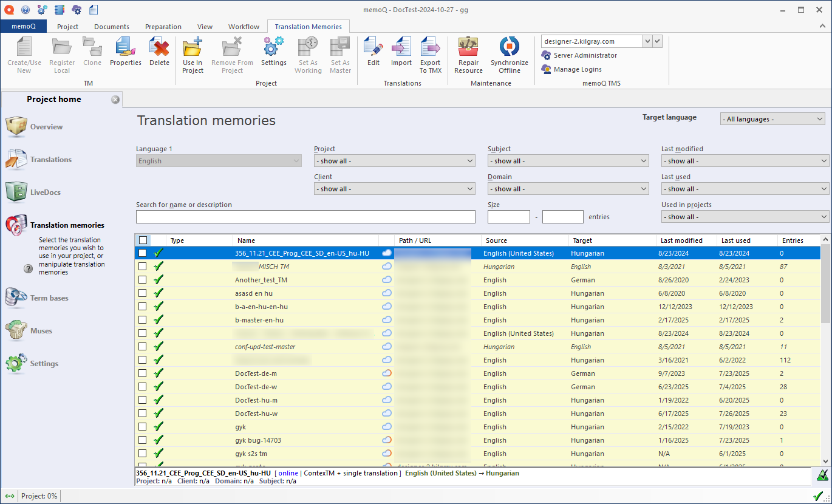Viewport: 832px width, 504px height.
Task: Click the Delete TM icon
Action: pyautogui.click(x=159, y=53)
